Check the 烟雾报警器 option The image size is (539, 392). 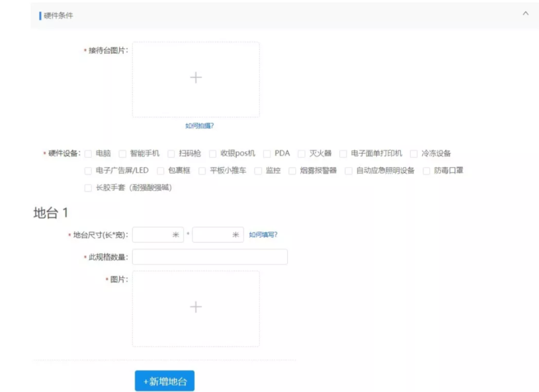pyautogui.click(x=292, y=171)
